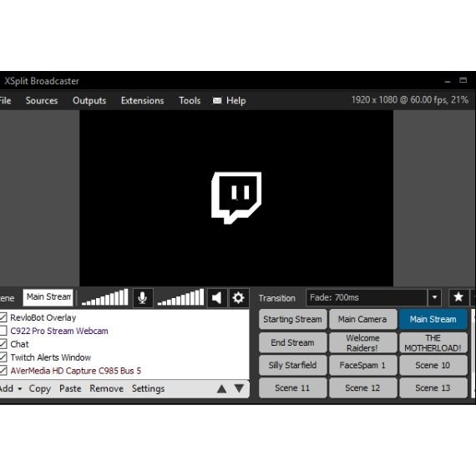Mute the speaker audio icon
This screenshot has height=476, width=476.
tap(217, 298)
